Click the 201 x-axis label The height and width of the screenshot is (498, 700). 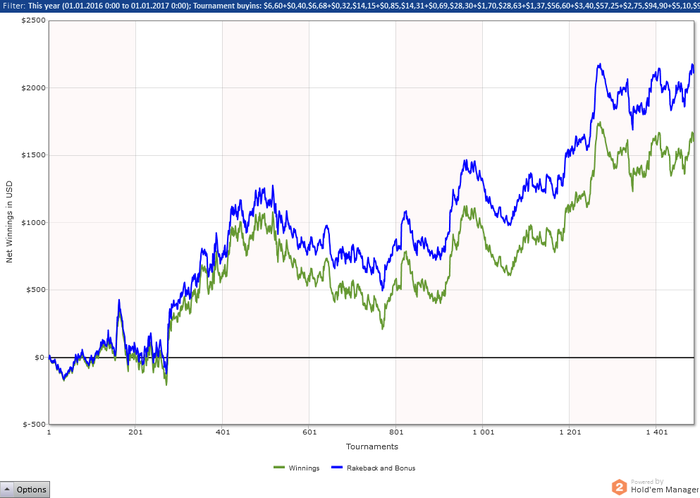point(136,432)
